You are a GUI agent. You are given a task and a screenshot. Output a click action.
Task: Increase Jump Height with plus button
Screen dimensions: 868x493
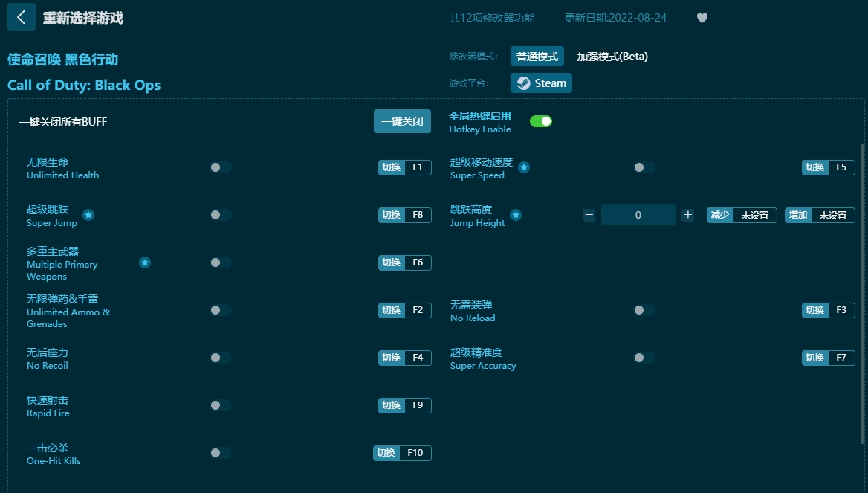coord(687,215)
